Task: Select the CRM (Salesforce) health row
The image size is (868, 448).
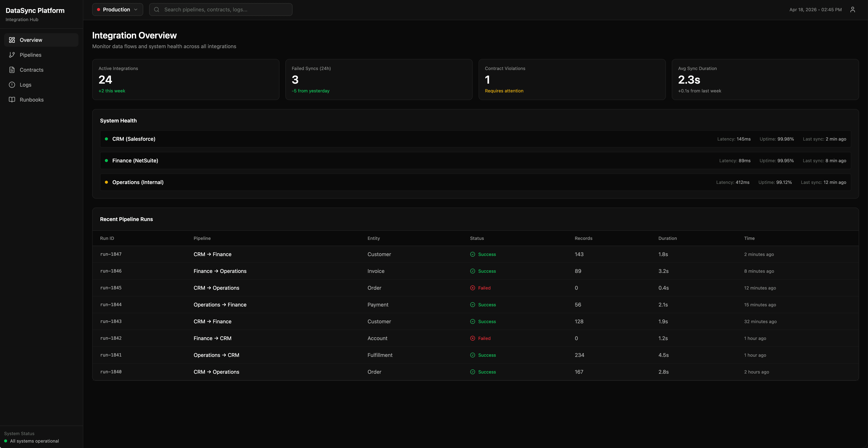Action: (475, 139)
